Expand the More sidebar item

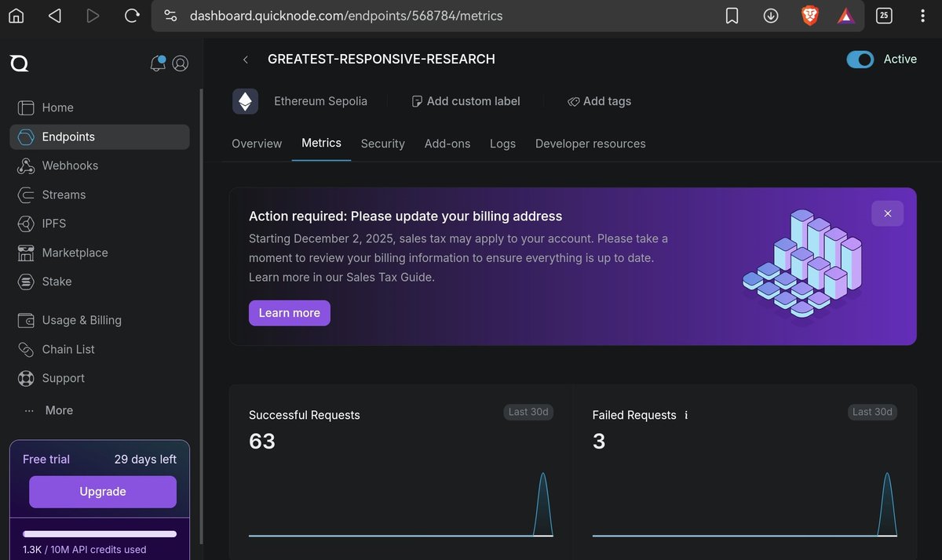[57, 410]
